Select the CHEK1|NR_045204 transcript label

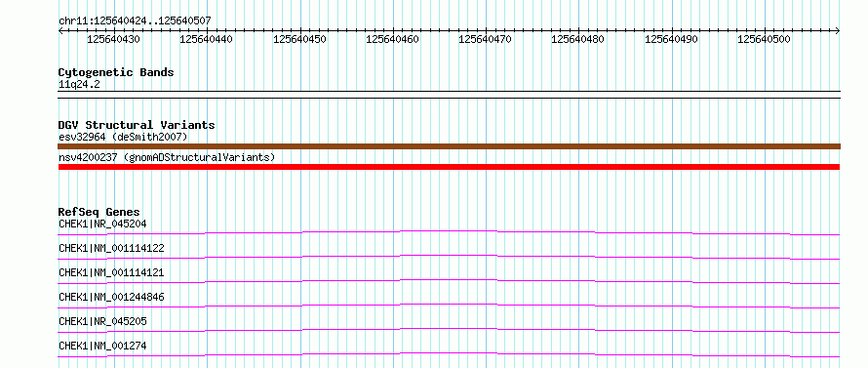click(102, 224)
